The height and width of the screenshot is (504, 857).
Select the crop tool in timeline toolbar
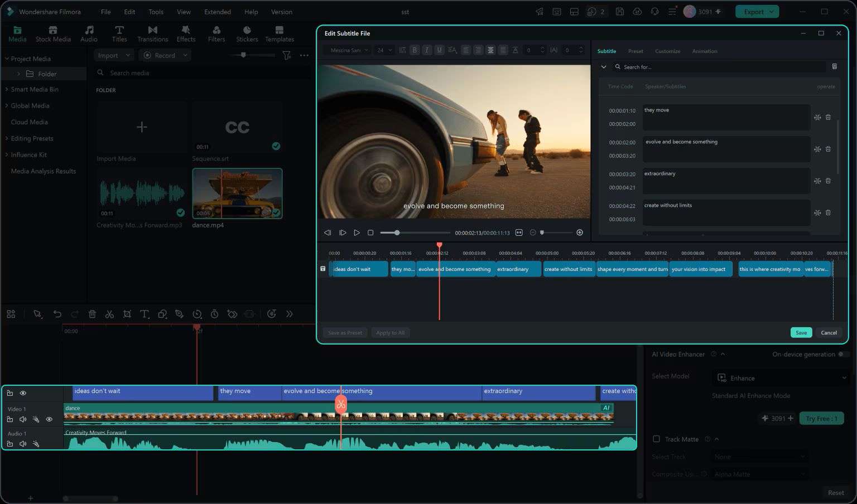tap(127, 314)
